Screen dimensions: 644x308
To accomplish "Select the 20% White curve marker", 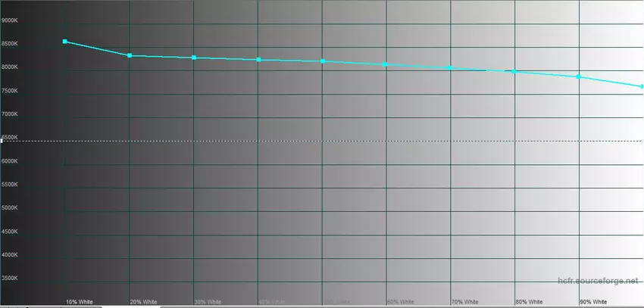I will pos(130,55).
